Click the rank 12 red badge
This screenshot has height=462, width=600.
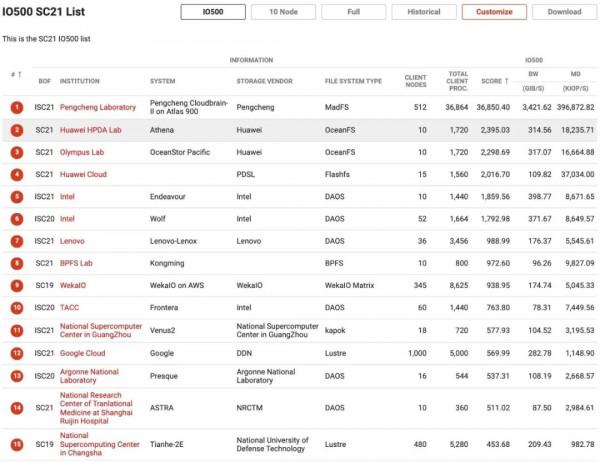16,352
